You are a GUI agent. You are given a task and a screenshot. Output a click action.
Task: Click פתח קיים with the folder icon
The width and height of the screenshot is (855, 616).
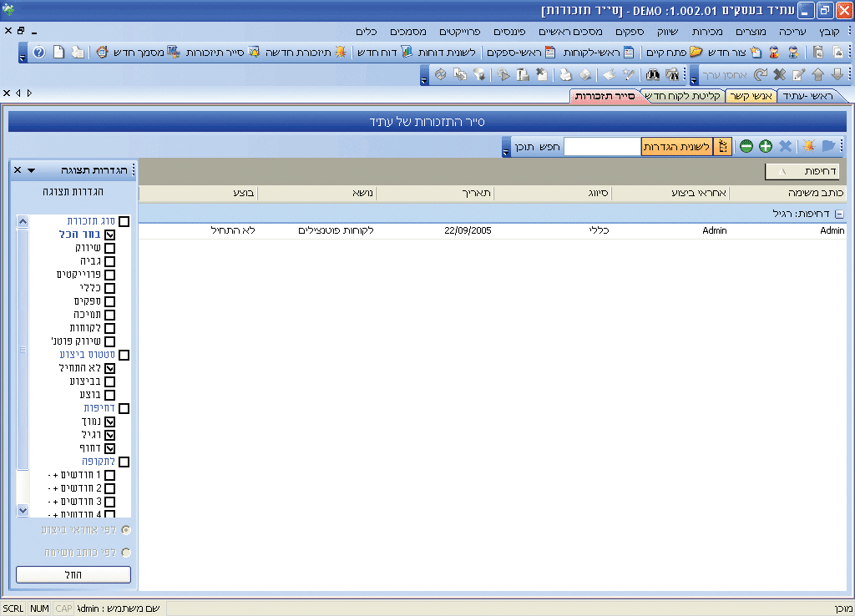[x=674, y=53]
